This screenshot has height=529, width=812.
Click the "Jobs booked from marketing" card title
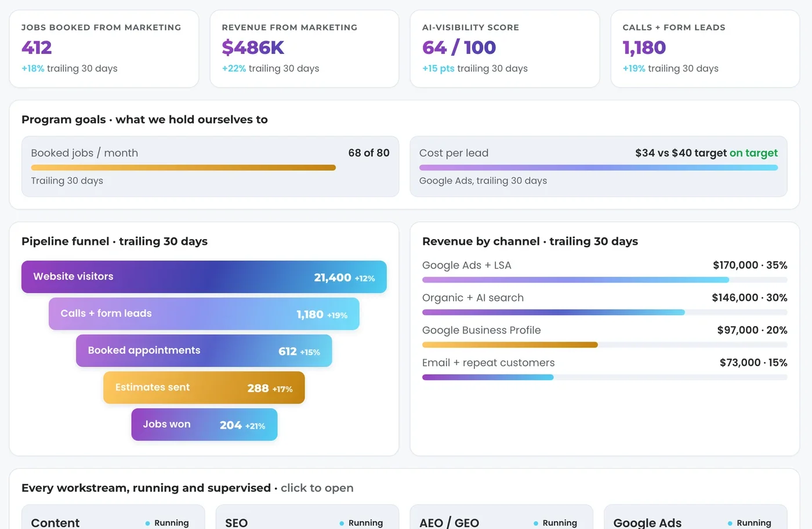(101, 27)
